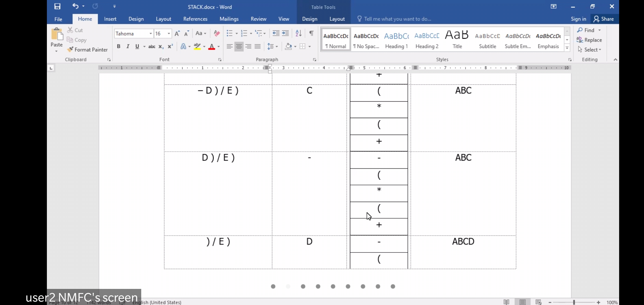Click the Increase Indent icon
The height and width of the screenshot is (305, 644).
tap(286, 33)
